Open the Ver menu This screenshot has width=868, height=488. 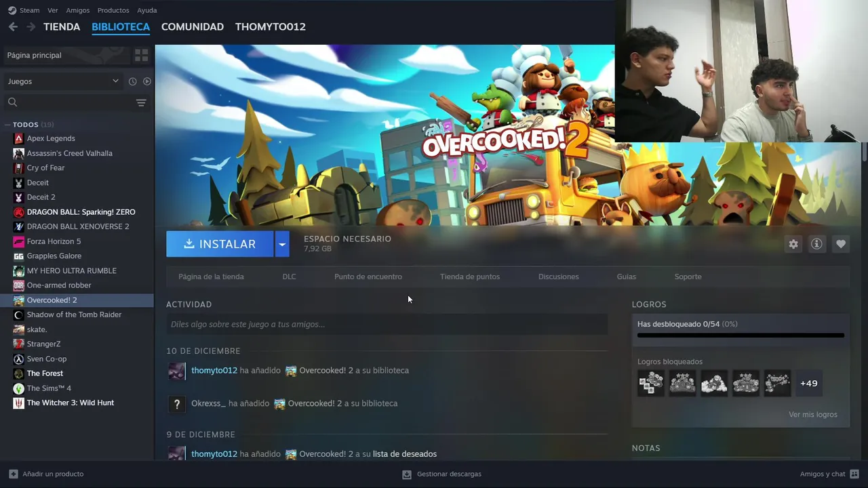(53, 10)
